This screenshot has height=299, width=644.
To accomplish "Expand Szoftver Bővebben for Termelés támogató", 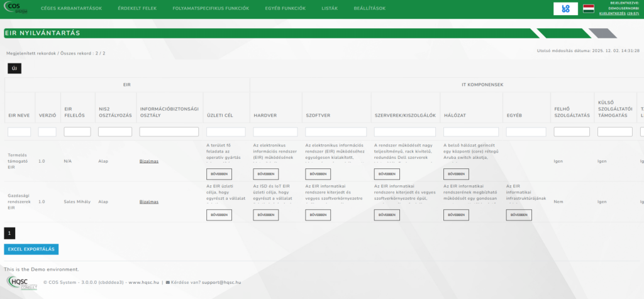I will [x=318, y=174].
